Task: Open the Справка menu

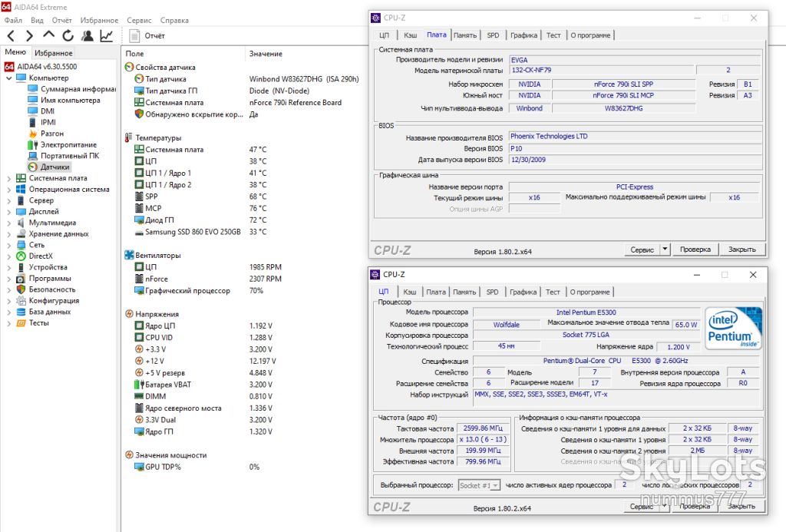Action: point(174,20)
